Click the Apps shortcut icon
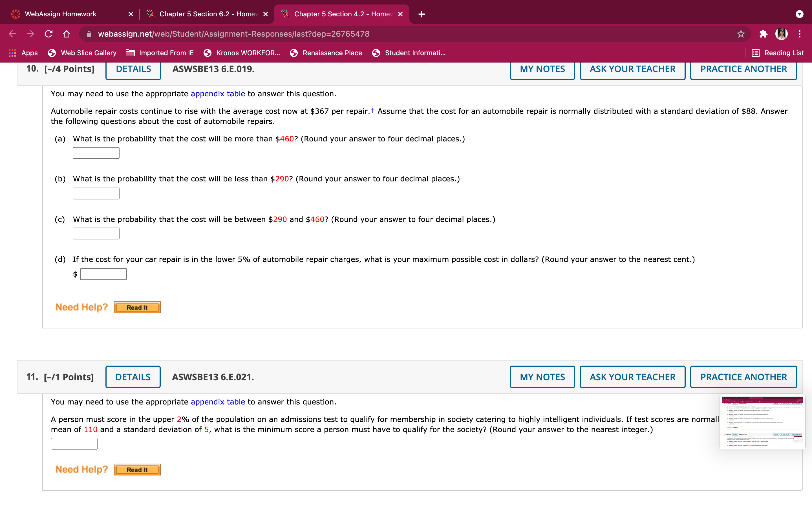 [13, 53]
